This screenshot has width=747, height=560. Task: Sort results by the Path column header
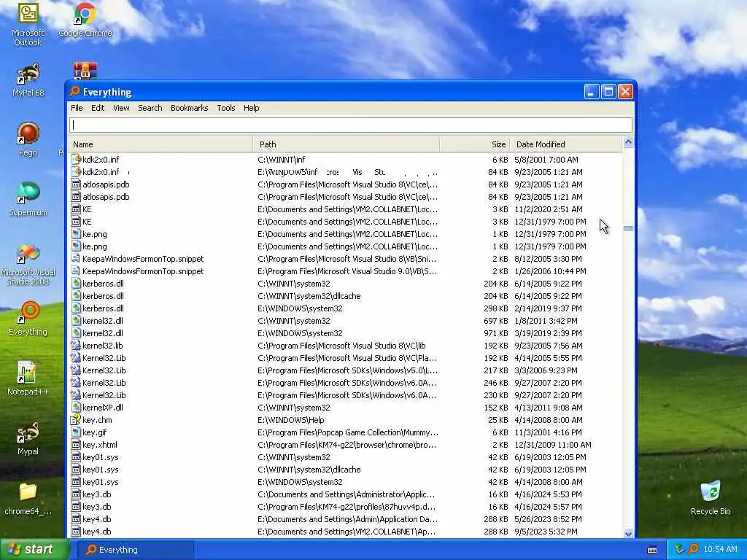point(347,144)
